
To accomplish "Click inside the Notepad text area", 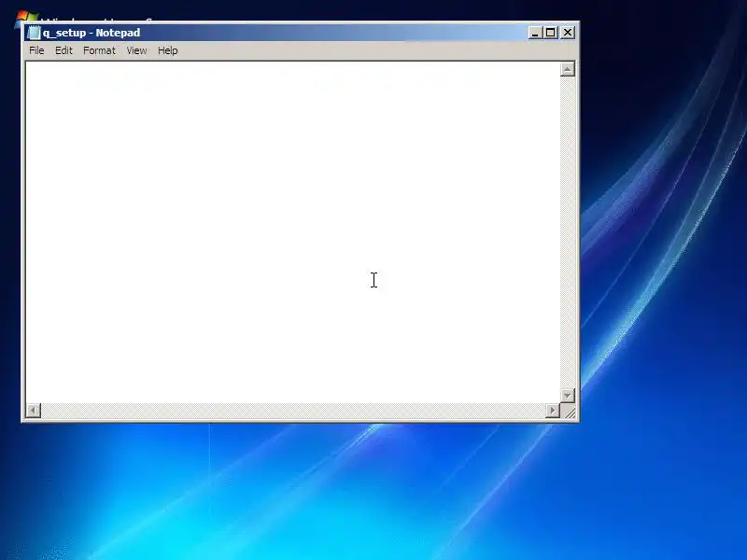I will pos(292,231).
